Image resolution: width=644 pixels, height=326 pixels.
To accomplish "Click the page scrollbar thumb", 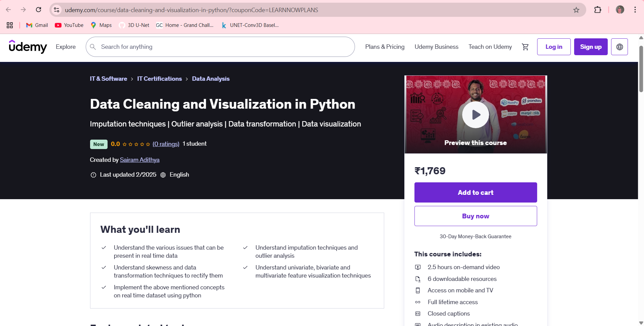I will (641, 69).
